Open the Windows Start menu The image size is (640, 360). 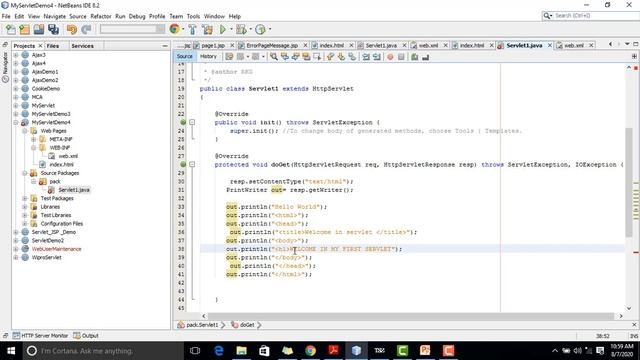pos(11,351)
